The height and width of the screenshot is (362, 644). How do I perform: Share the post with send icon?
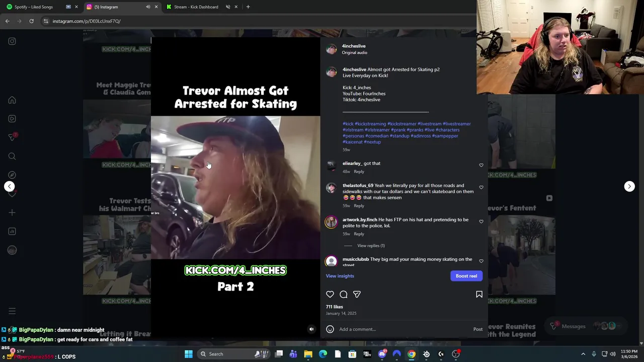coord(357,294)
